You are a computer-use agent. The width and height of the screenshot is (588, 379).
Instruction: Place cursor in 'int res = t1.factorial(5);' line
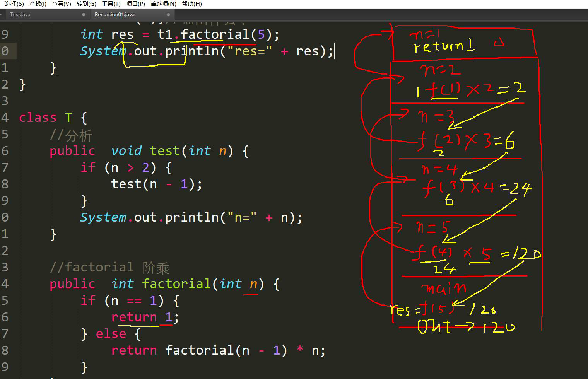click(180, 34)
